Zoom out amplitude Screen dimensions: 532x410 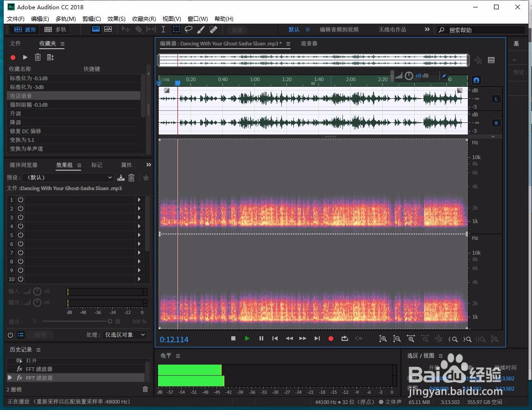pos(397,339)
